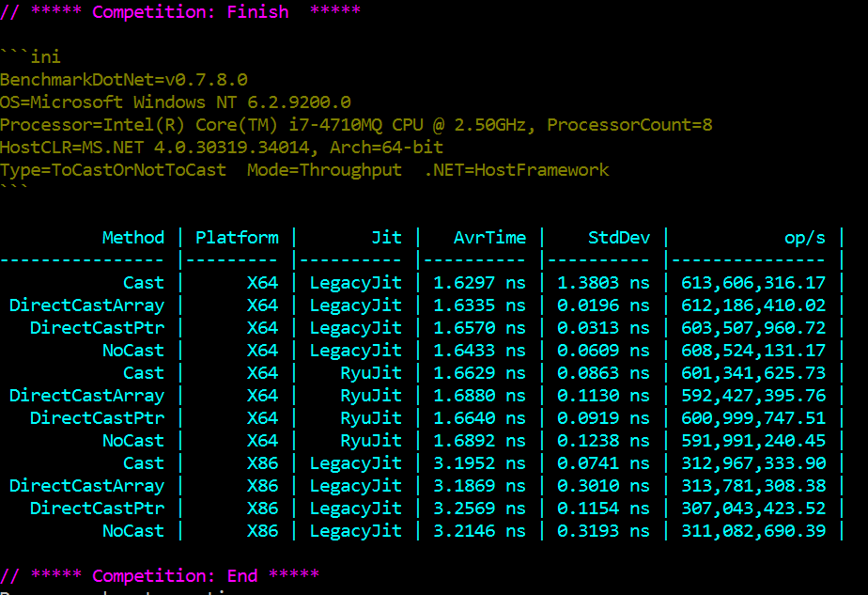Screen dimensions: 868x595
Task: Click the AvrTime column header
Action: [489, 238]
